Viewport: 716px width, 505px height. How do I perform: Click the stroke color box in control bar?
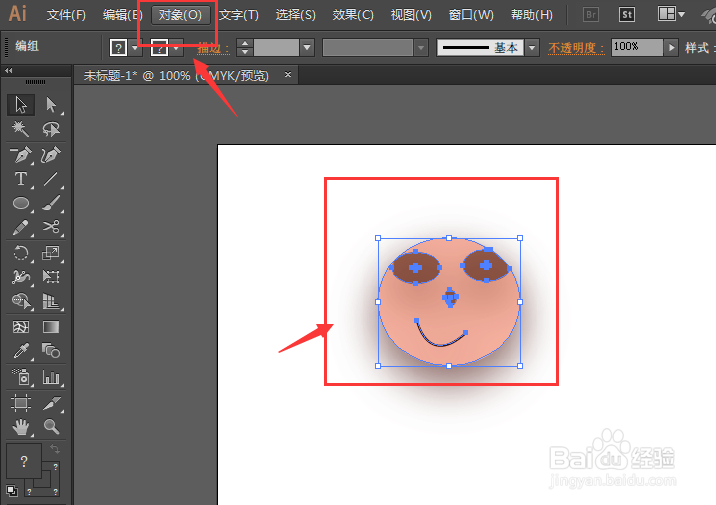[x=159, y=47]
